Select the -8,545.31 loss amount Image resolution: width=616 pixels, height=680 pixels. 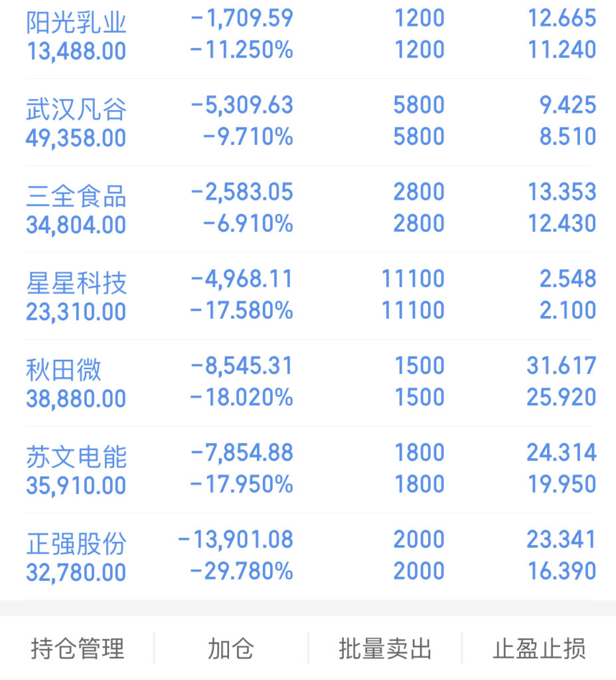coord(242,366)
